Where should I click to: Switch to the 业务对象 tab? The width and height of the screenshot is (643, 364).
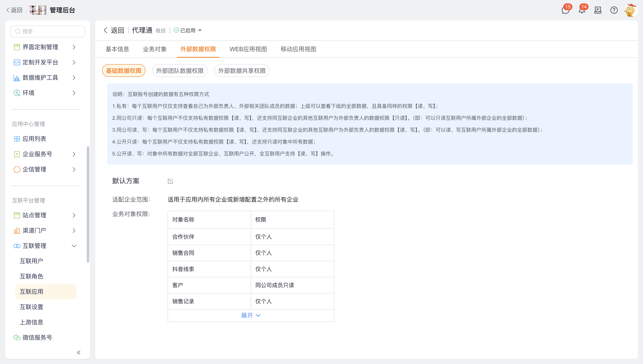155,49
